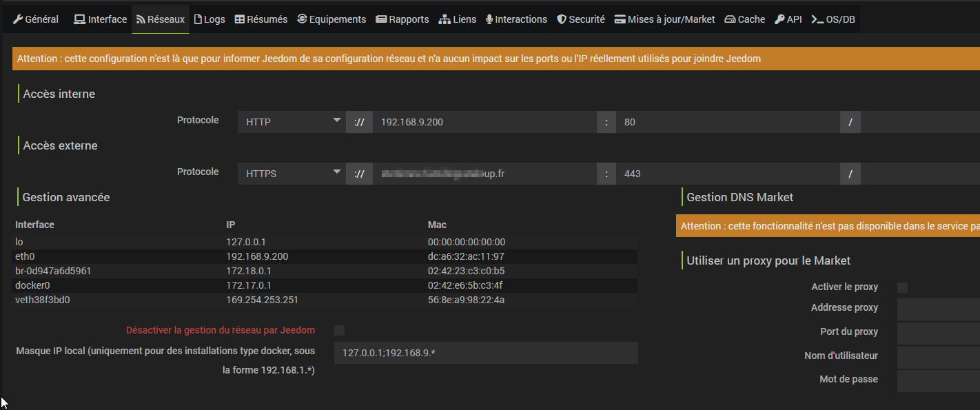Open the Mises à jour/Market tab

[665, 19]
